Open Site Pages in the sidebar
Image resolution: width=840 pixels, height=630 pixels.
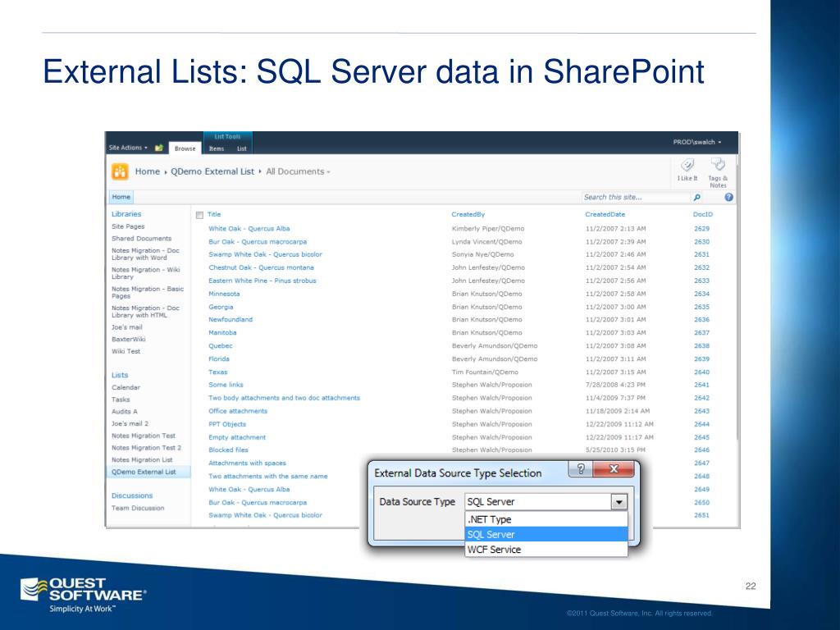point(128,226)
